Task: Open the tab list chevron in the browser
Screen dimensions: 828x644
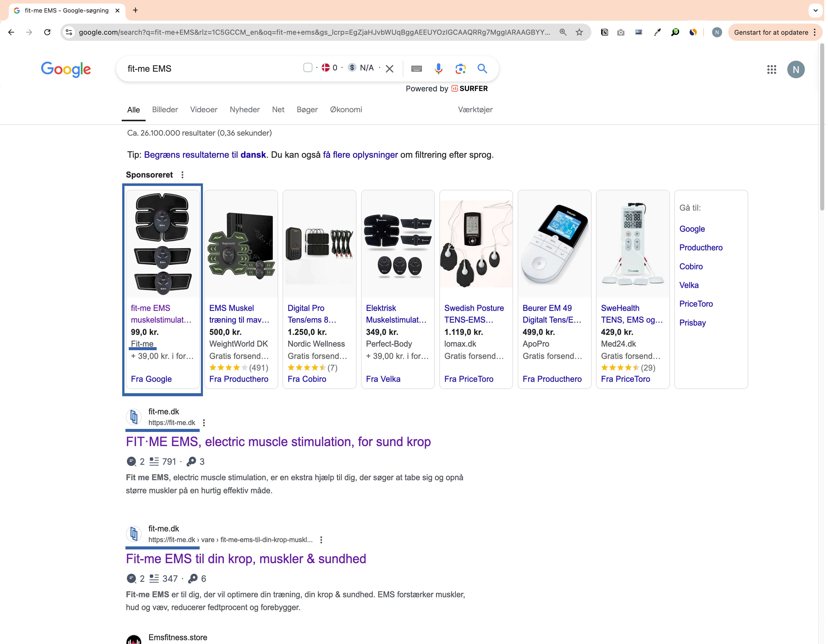Action: pos(815,10)
